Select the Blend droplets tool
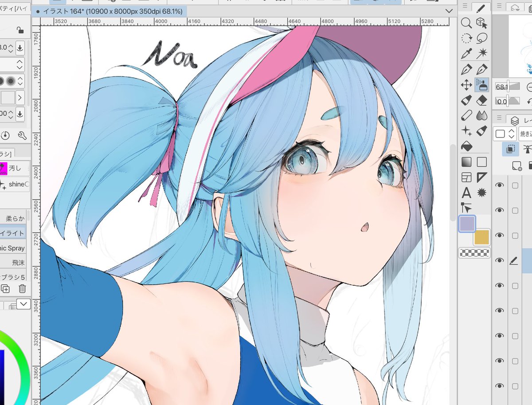 click(481, 116)
